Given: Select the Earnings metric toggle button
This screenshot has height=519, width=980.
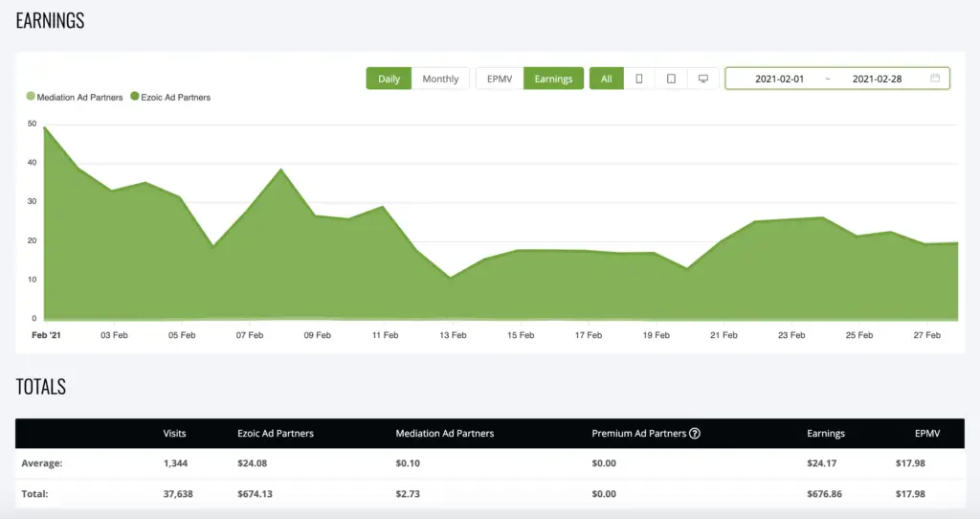Looking at the screenshot, I should point(553,79).
